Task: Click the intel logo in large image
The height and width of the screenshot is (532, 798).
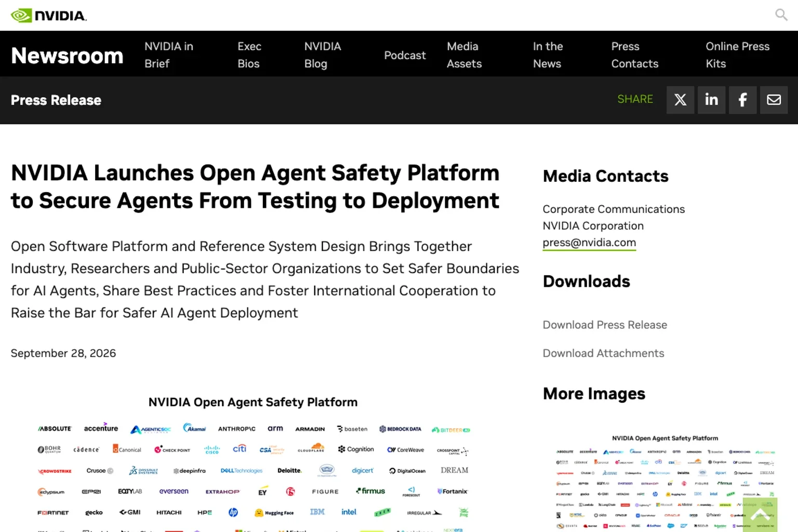Action: tap(349, 512)
